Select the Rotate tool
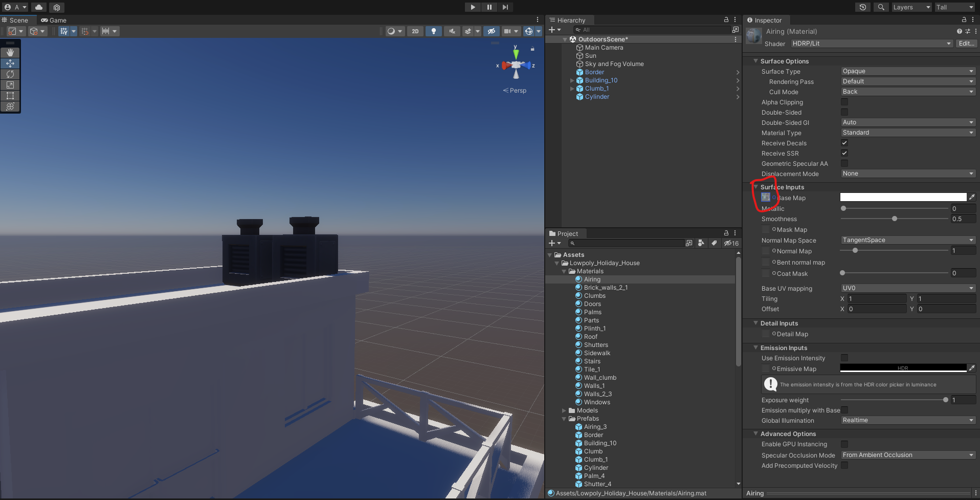This screenshot has height=500, width=980. coord(10,74)
